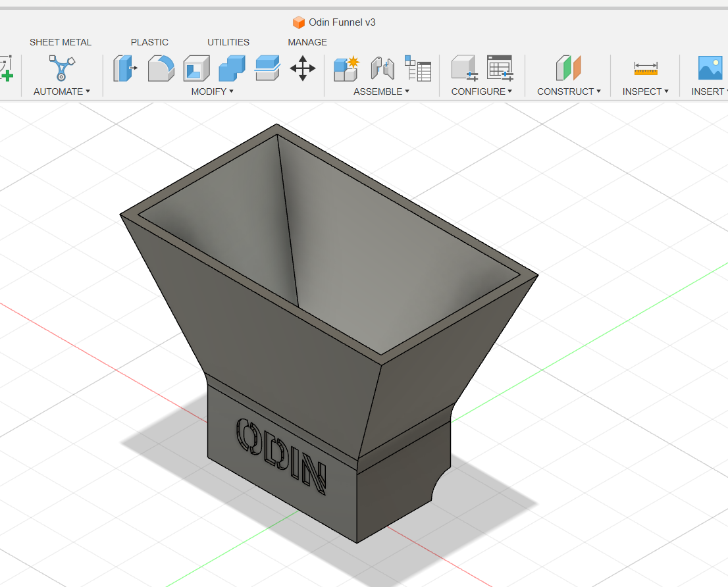Expand the ASSEMBLE dropdown menu

tap(381, 91)
